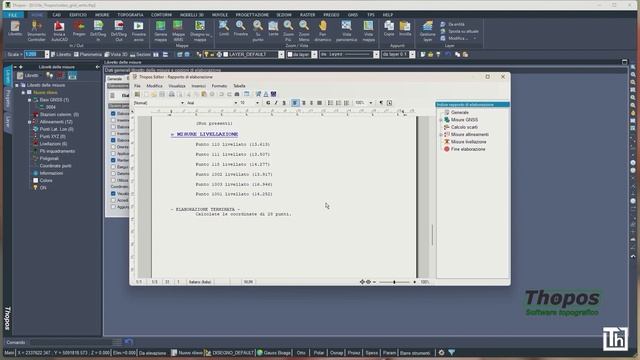Click the status bar settings gear icon
Viewport: 640px width, 360px height.
coord(441,352)
